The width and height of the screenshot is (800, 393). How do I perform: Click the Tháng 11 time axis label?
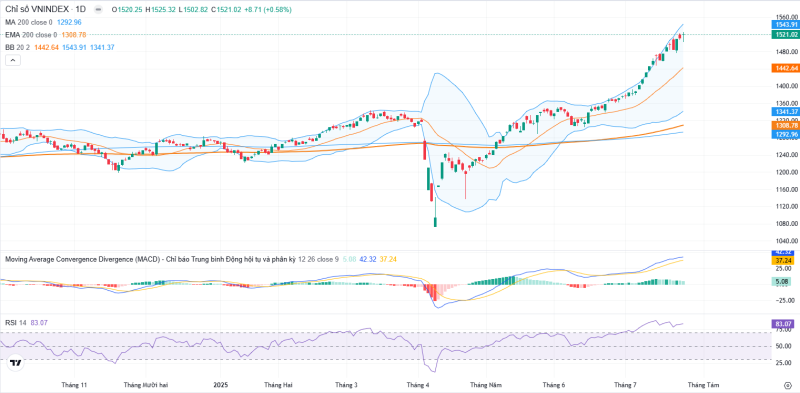(74, 384)
